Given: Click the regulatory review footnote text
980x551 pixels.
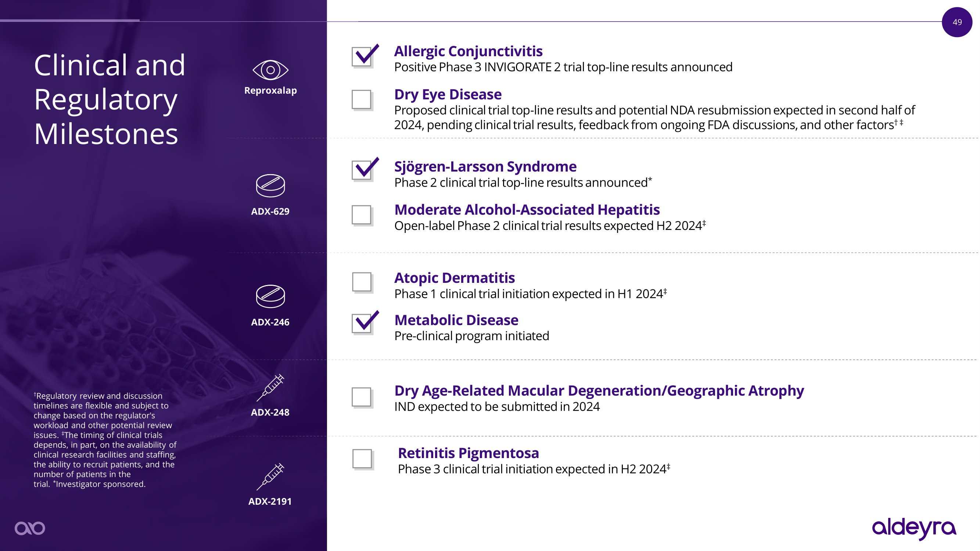Looking at the screenshot, I should coord(105,440).
